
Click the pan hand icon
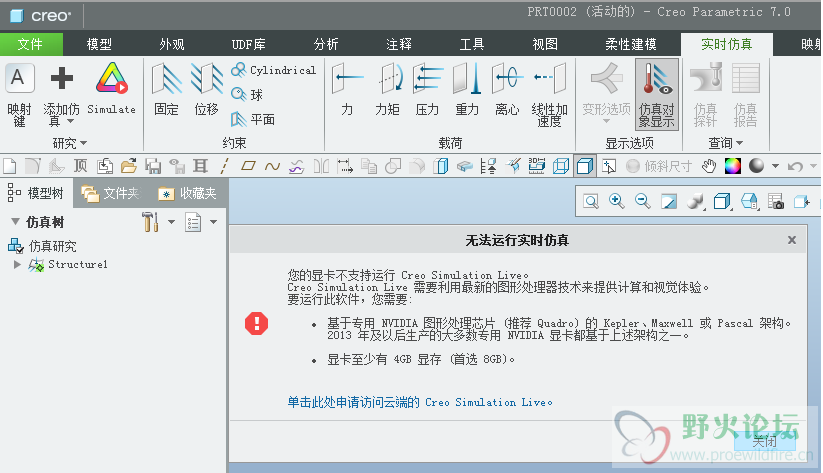click(x=709, y=166)
